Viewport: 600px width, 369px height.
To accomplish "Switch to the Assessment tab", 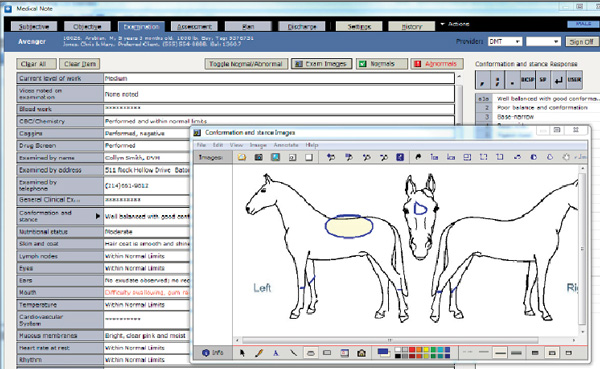I will (x=194, y=26).
